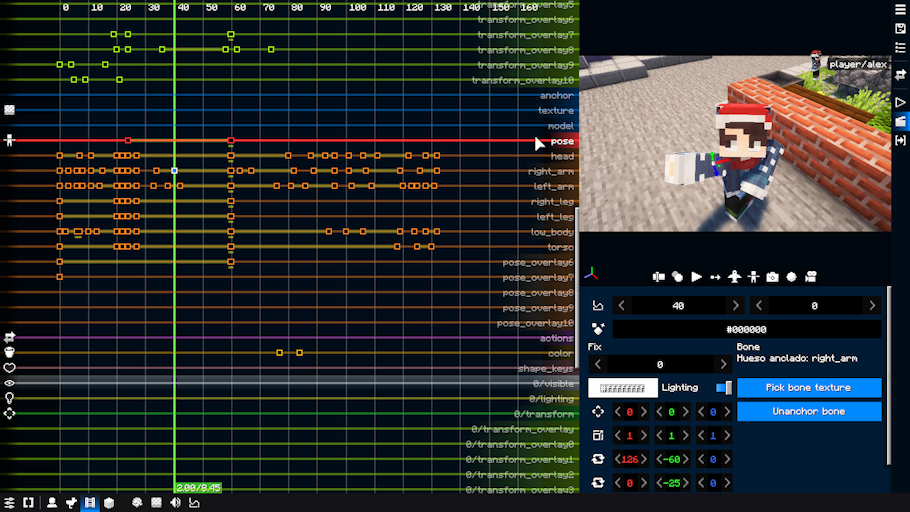Click the camera icon below the viewport
Viewport: 910px width, 512px height.
[772, 277]
